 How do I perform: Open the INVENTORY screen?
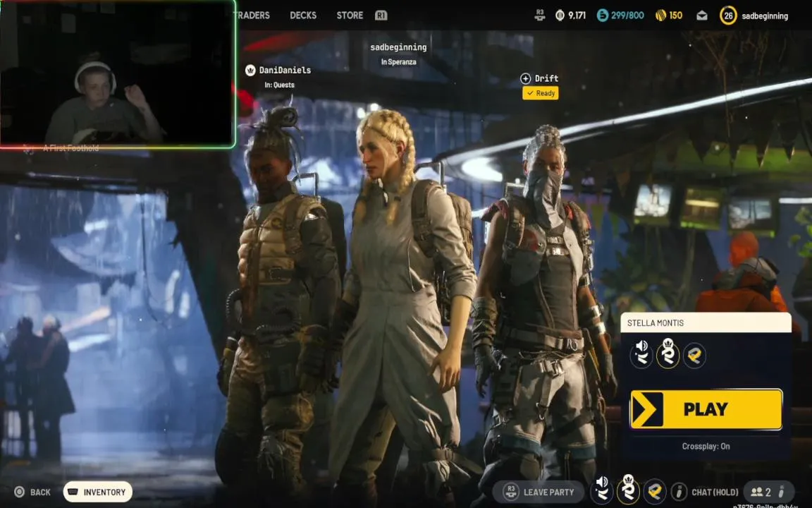[x=98, y=492]
